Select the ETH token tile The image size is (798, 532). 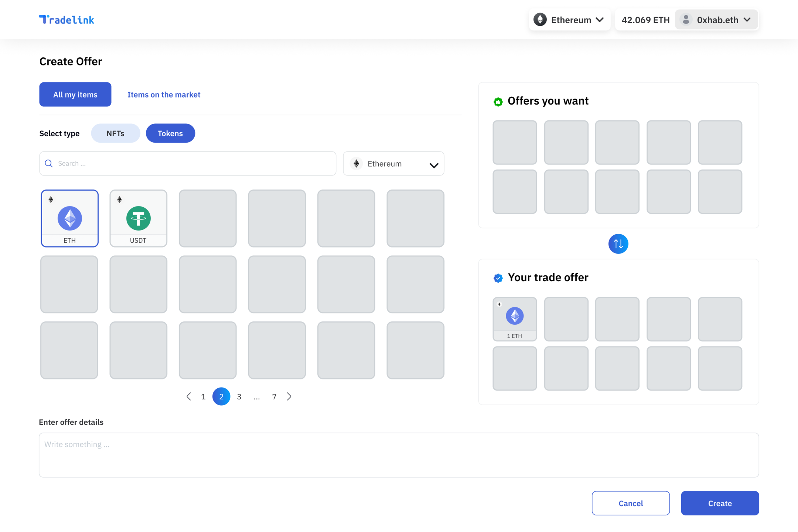tap(69, 218)
